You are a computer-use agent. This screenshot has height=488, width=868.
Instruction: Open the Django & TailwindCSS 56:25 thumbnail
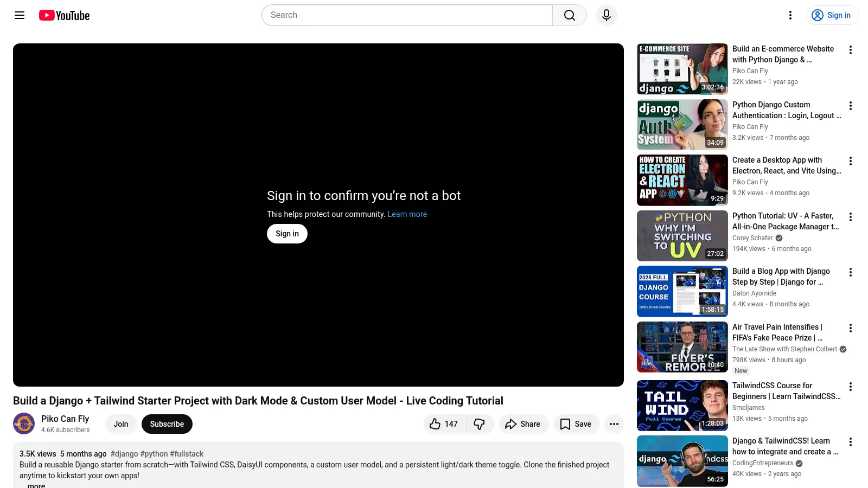point(682,461)
